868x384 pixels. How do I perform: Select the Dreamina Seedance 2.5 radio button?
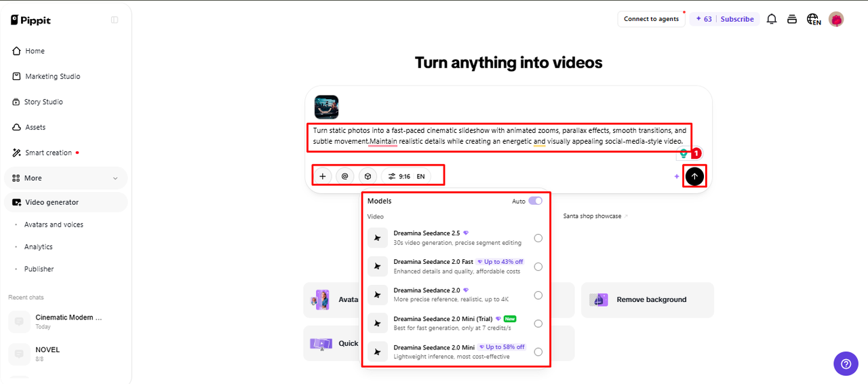tap(538, 238)
